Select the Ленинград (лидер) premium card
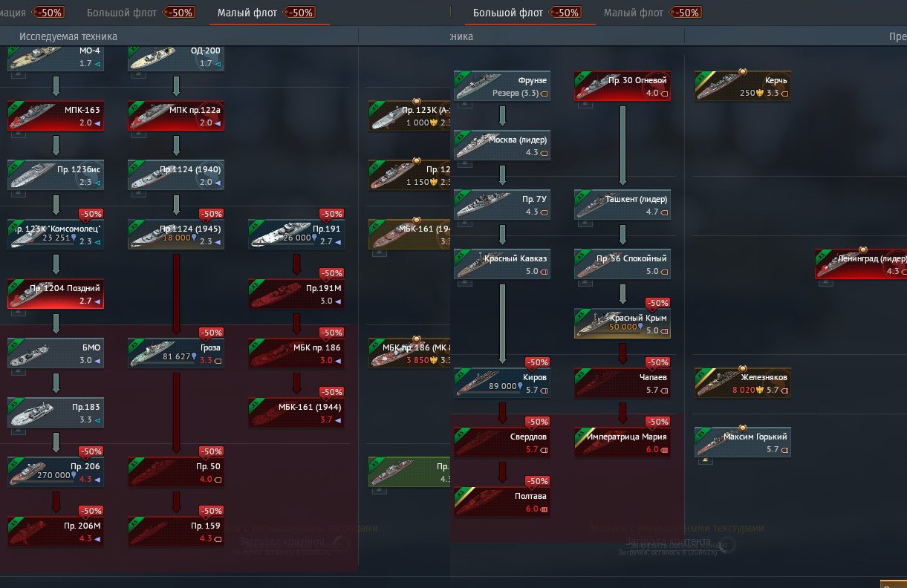907x588 pixels. [861, 264]
